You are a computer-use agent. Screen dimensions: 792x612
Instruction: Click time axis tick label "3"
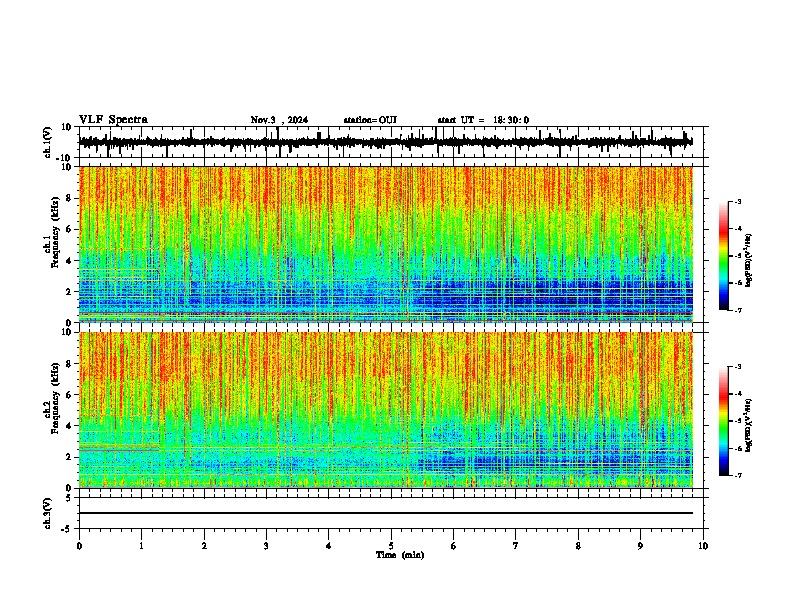(x=266, y=546)
